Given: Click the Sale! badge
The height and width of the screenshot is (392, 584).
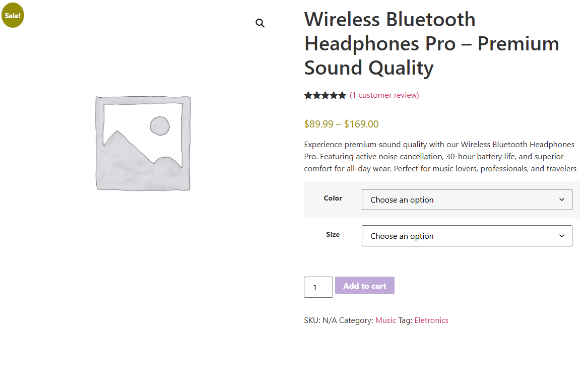Looking at the screenshot, I should click(13, 15).
